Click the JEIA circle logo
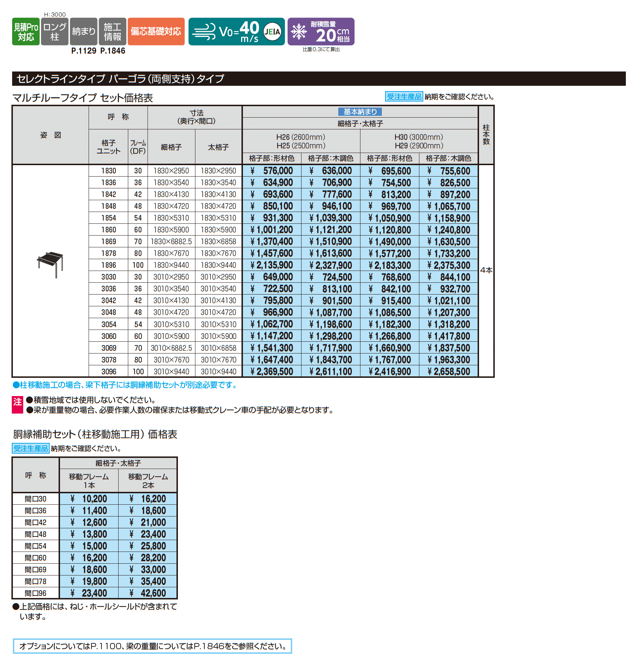 click(272, 32)
